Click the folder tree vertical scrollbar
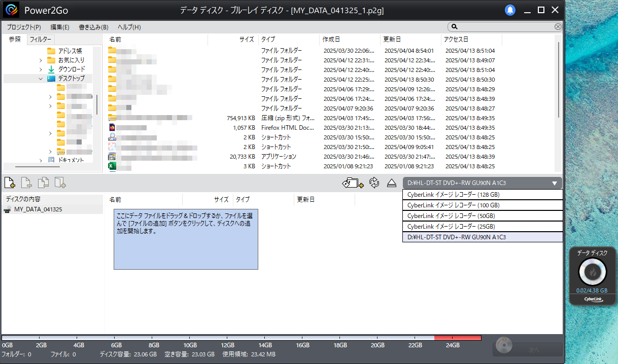The height and width of the screenshot is (364, 618). 96,104
